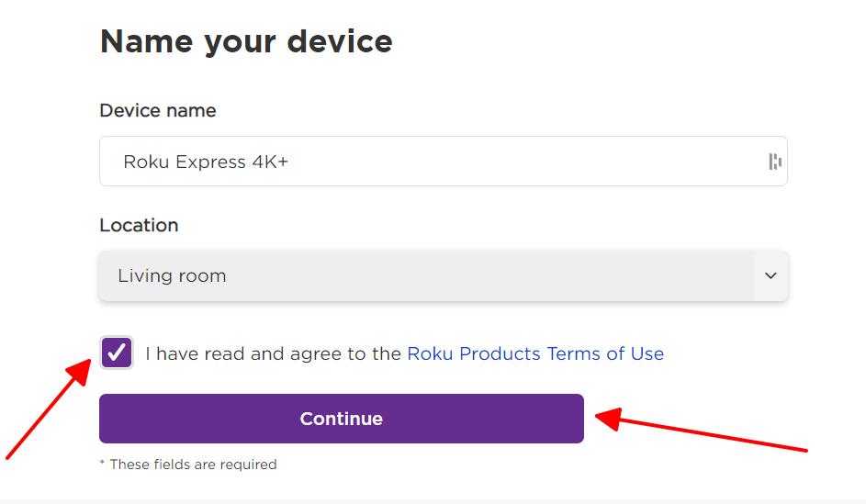Place cursor after 'Roku Express 4K+' text
Image resolution: width=866 pixels, height=504 pixels.
pos(289,162)
